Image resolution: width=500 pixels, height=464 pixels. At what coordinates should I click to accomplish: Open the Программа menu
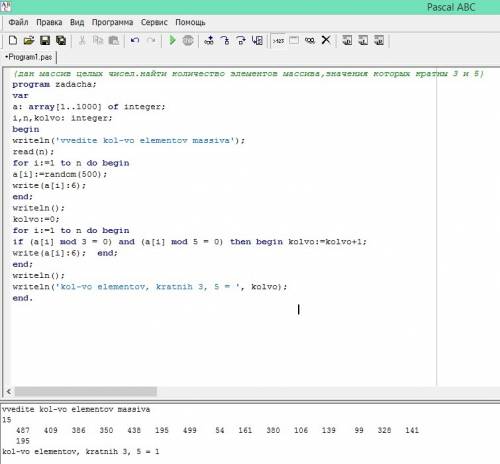[112, 22]
